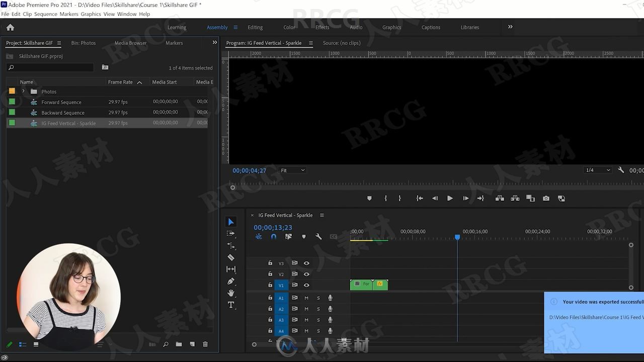Click Mark In button
This screenshot has height=362, width=644.
[x=386, y=199]
